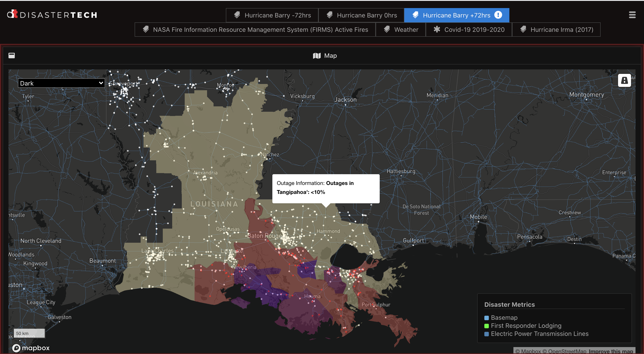The height and width of the screenshot is (354, 644).
Task: Open the Dark map style dropdown
Action: click(x=61, y=83)
